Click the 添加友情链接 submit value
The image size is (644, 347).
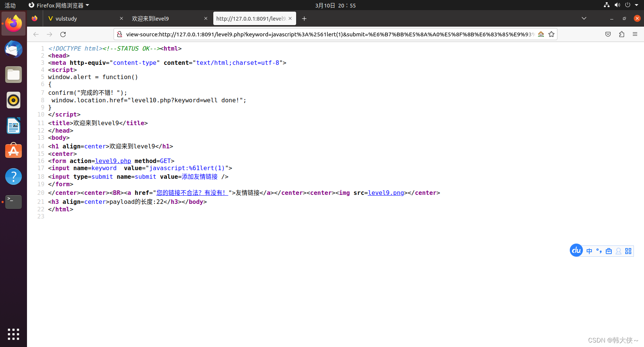coord(200,176)
